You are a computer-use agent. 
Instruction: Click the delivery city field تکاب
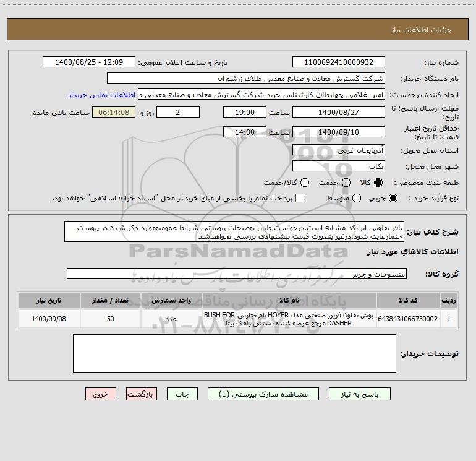click(x=339, y=166)
